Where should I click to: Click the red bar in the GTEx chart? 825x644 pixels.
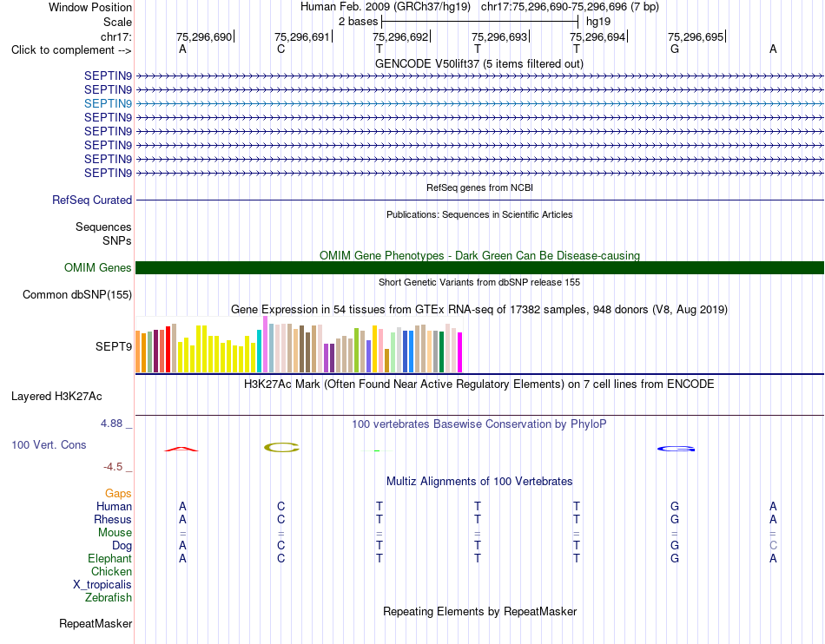click(x=168, y=349)
